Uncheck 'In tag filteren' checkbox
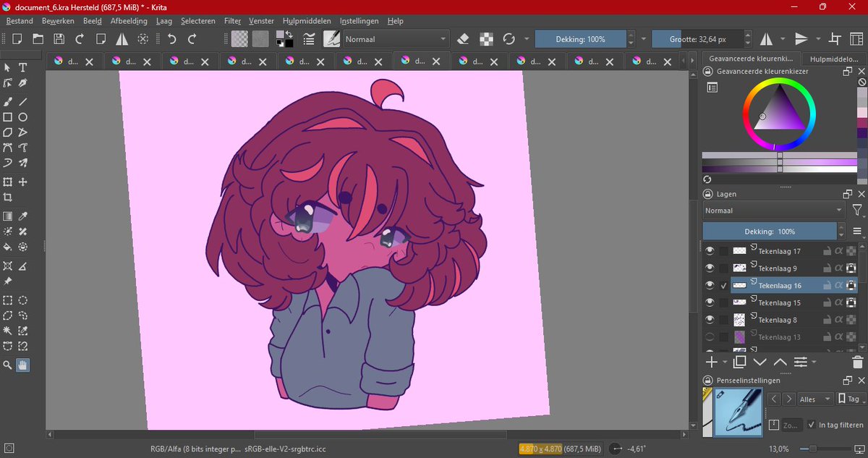The image size is (868, 458). [x=812, y=425]
